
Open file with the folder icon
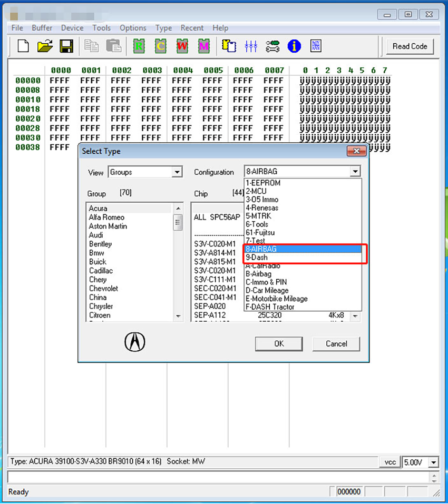(x=45, y=46)
